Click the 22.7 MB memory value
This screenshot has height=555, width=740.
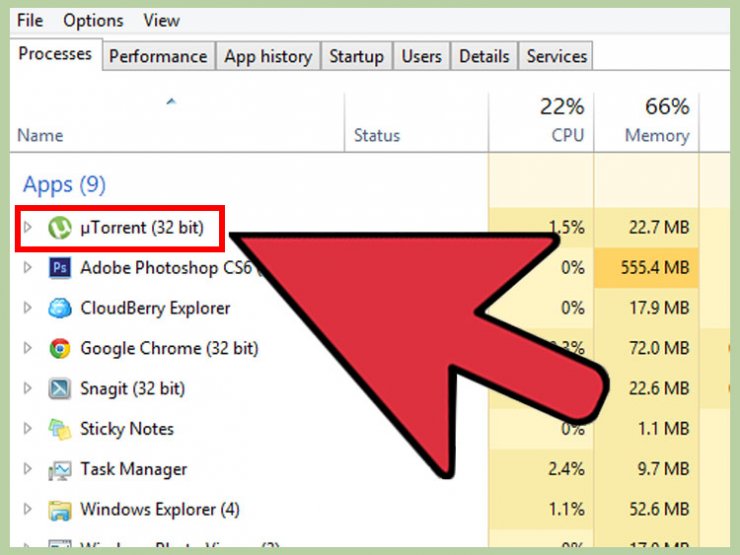click(659, 227)
